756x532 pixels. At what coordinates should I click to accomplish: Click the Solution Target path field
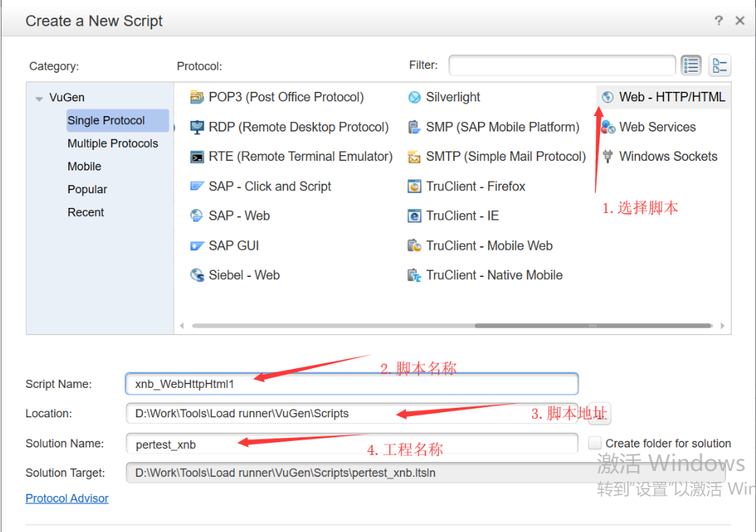click(x=425, y=472)
